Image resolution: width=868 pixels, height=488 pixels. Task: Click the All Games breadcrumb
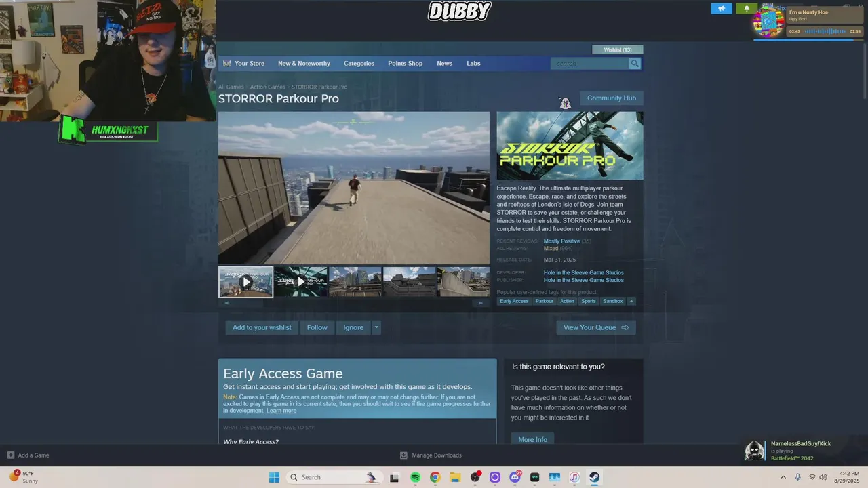[231, 87]
